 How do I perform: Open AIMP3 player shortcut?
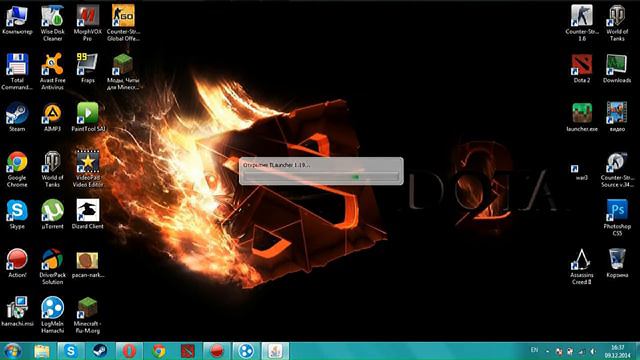[x=52, y=117]
